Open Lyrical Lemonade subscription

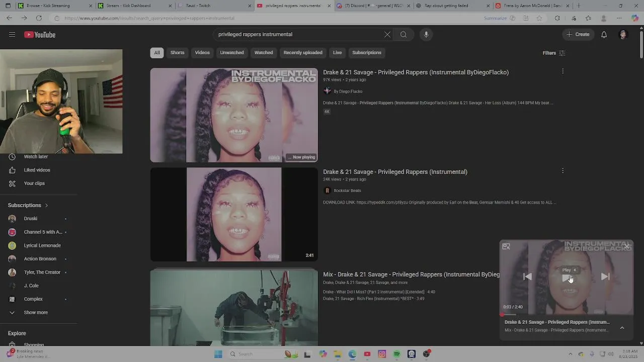pyautogui.click(x=42, y=245)
